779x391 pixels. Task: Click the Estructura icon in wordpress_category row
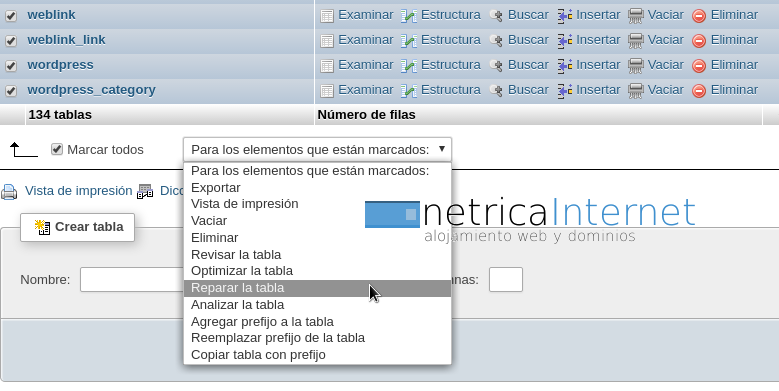[x=409, y=91]
